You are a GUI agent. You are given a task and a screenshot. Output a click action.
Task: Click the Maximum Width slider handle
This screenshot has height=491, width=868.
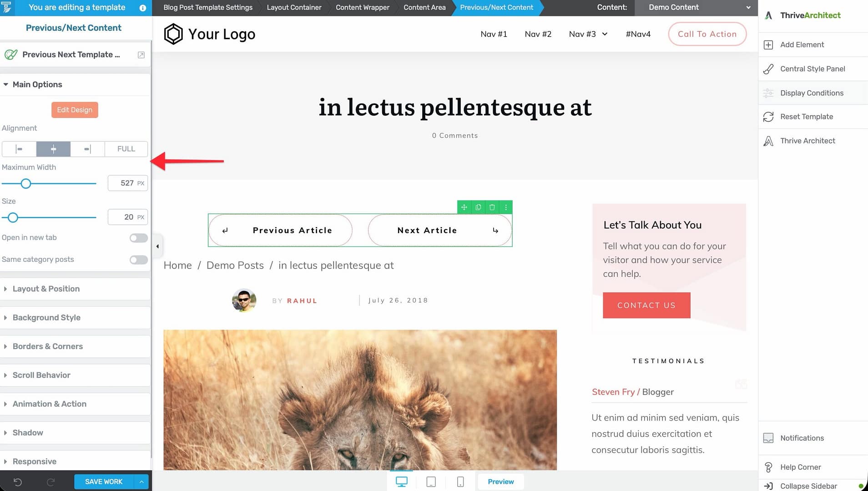click(x=26, y=183)
